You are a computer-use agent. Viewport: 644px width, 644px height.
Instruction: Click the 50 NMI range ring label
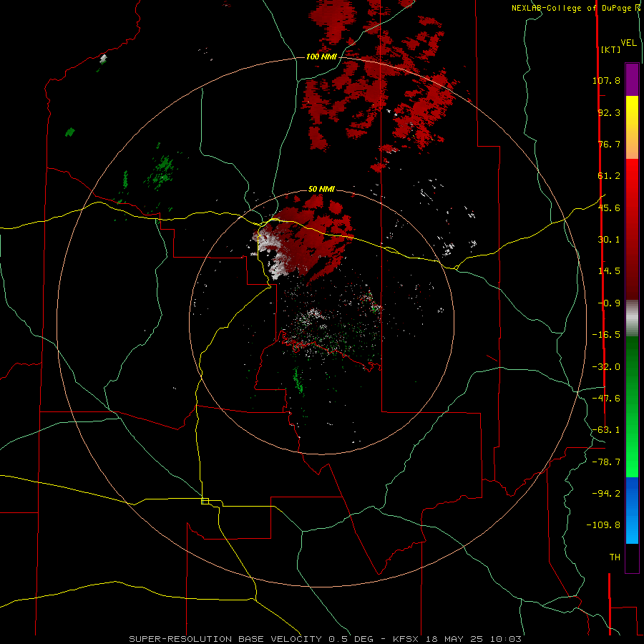321,190
